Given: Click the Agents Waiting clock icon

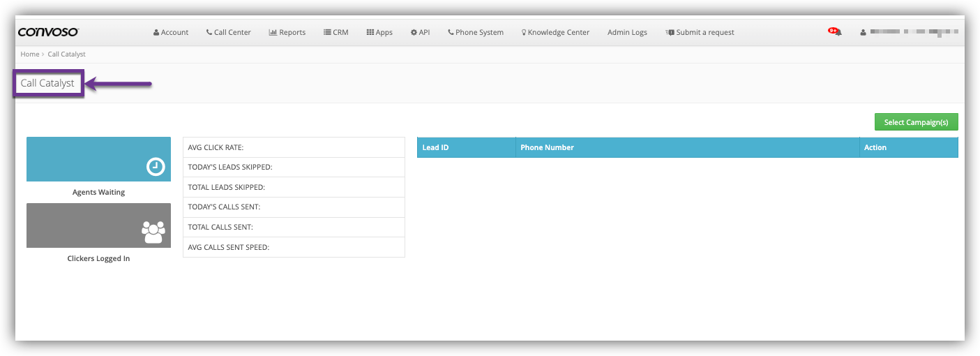Looking at the screenshot, I should pos(156,167).
